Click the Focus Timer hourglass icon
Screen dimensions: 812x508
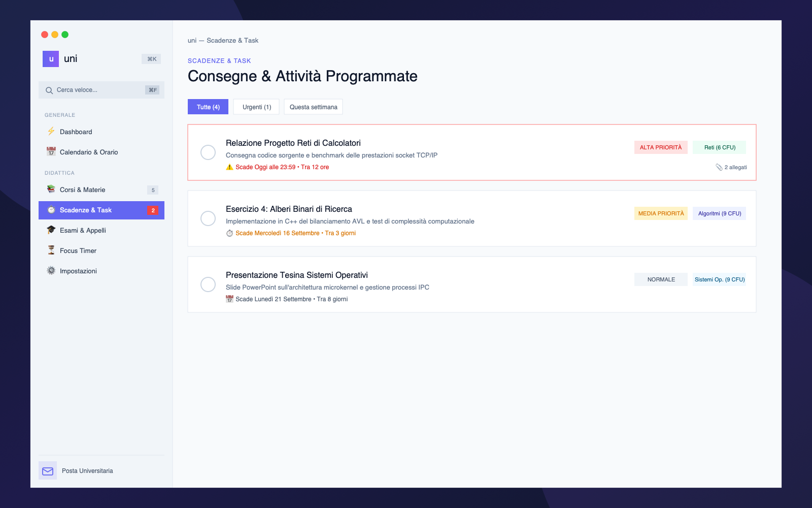point(51,250)
